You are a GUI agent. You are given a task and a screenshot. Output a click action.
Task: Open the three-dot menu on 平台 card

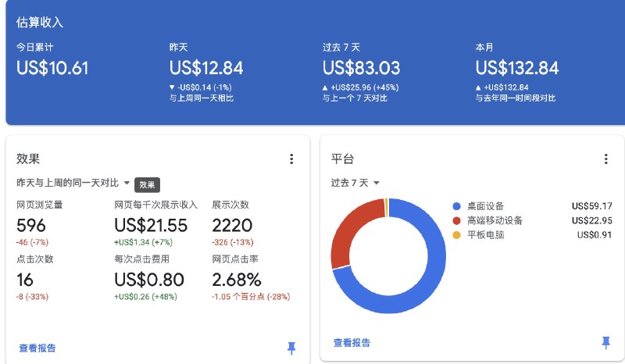pyautogui.click(x=606, y=159)
